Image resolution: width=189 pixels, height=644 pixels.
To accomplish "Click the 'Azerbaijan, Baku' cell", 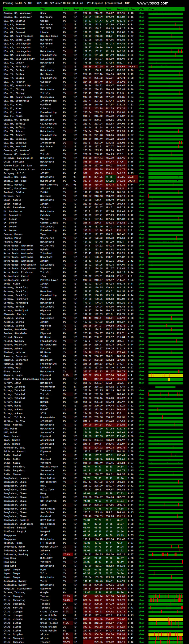I will pyautogui.click(x=14, y=448).
